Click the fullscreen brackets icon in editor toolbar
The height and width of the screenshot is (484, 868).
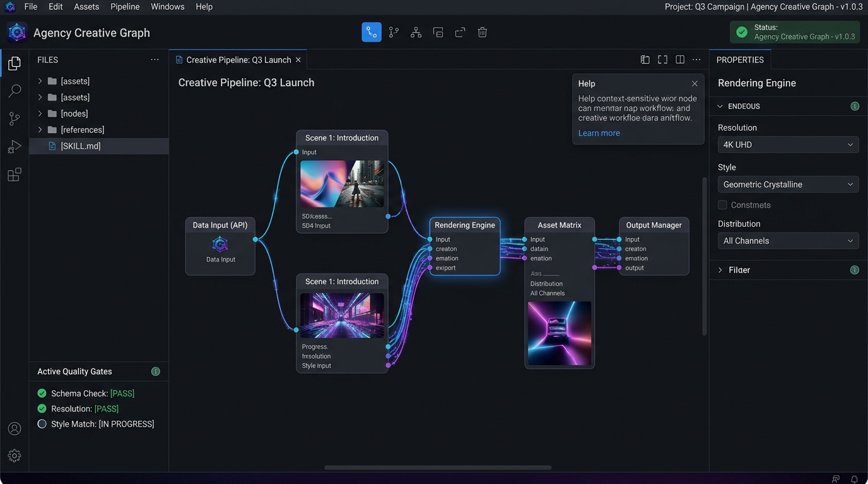(662, 60)
